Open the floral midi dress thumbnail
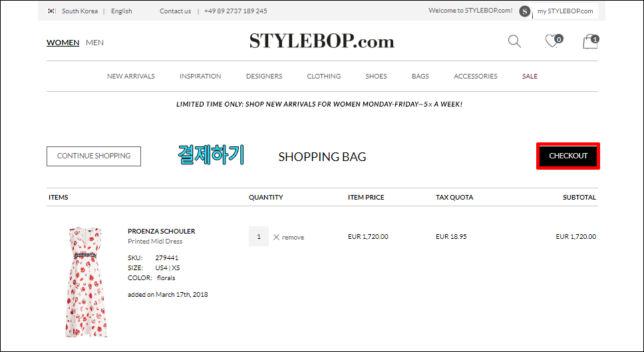Image resolution: width=644 pixels, height=352 pixels. [x=86, y=281]
